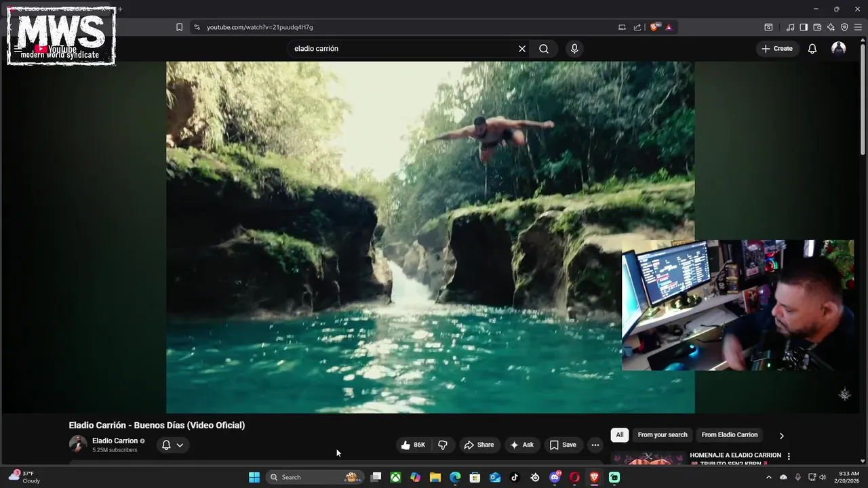
Task: Open the Eladio Carrion channel name link
Action: (115, 441)
